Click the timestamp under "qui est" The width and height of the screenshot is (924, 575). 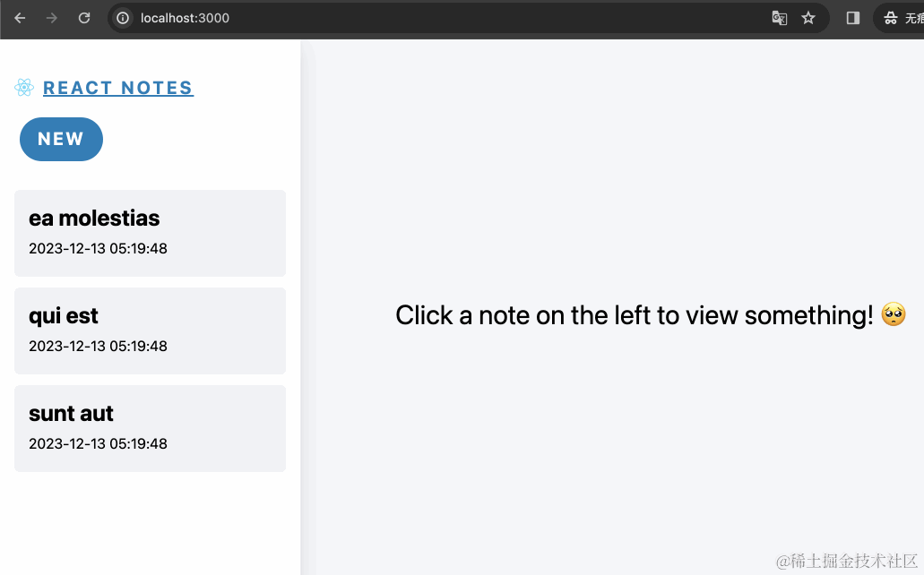[98, 347]
